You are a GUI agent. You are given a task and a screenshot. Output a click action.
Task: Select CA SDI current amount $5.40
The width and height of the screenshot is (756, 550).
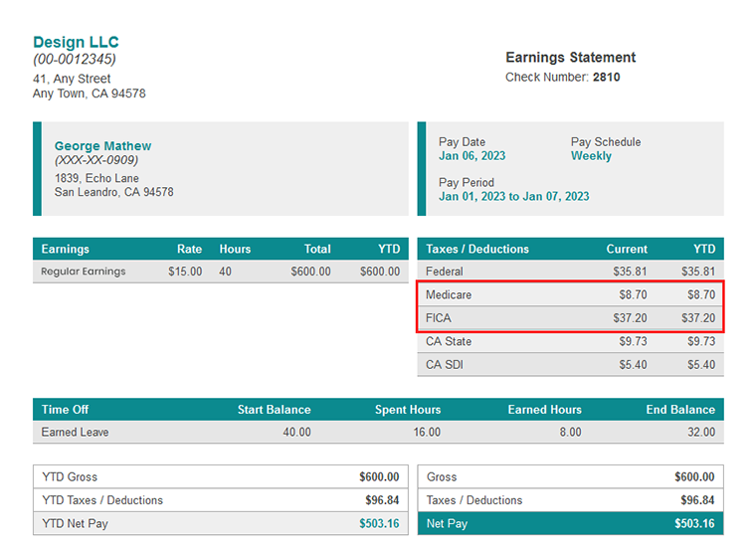pyautogui.click(x=633, y=364)
